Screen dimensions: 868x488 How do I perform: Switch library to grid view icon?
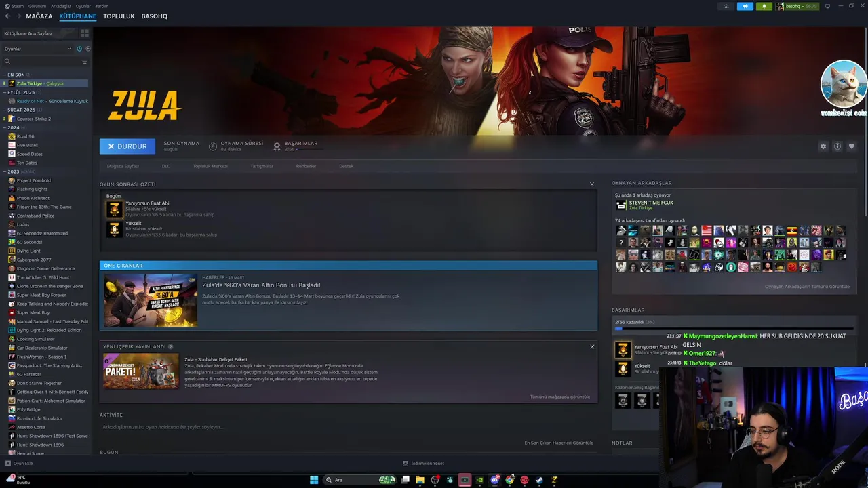pyautogui.click(x=85, y=33)
